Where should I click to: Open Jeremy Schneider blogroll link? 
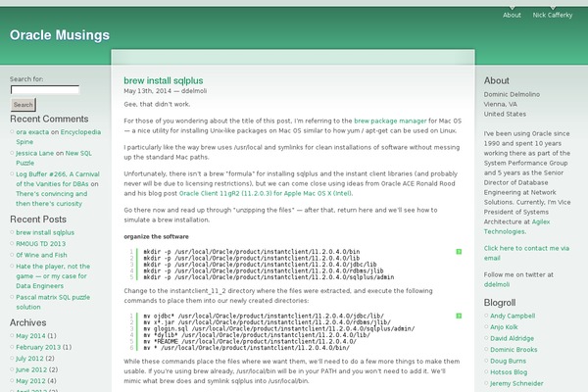pos(516,383)
